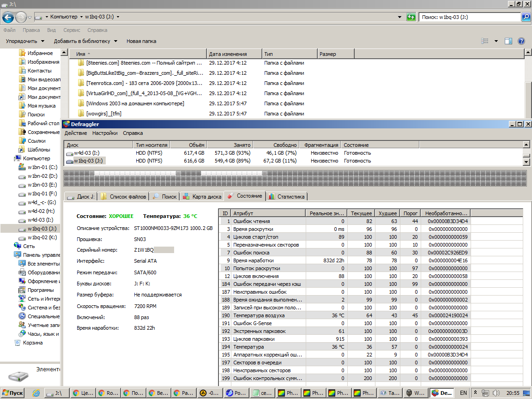This screenshot has height=399, width=532.
Task: Click the green refresh button by address bar
Action: 411,17
